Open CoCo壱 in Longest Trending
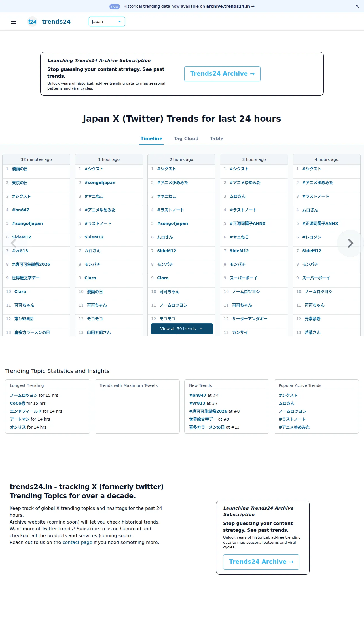Image resolution: width=364 pixels, height=629 pixels. pos(18,403)
